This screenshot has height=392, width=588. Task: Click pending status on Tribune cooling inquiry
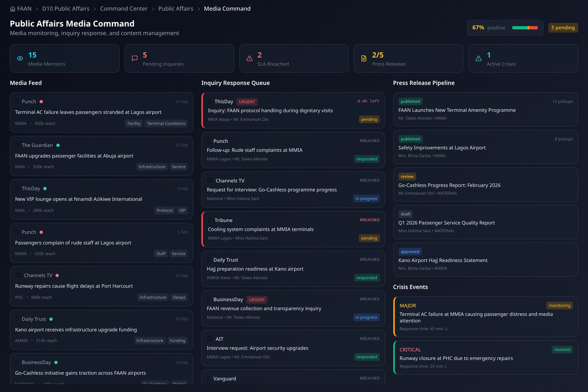369,238
